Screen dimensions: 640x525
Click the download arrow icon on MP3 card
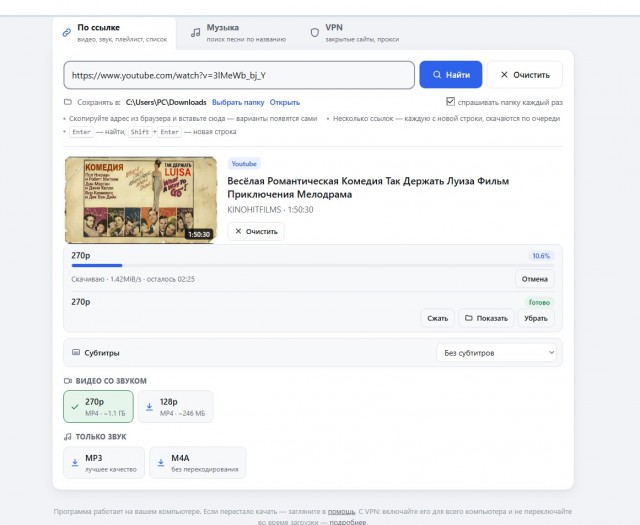(75, 463)
